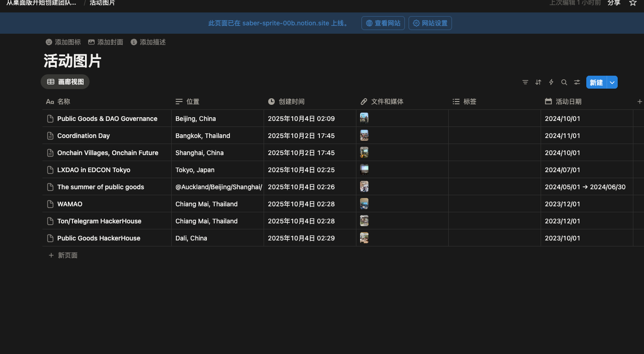This screenshot has width=644, height=354.
Task: Click the lightning bolt automations icon
Action: [551, 82]
